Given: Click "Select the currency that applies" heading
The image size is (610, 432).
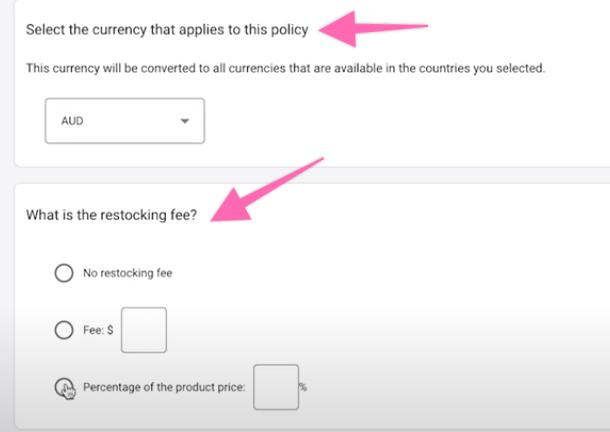Looking at the screenshot, I should pyautogui.click(x=167, y=30).
